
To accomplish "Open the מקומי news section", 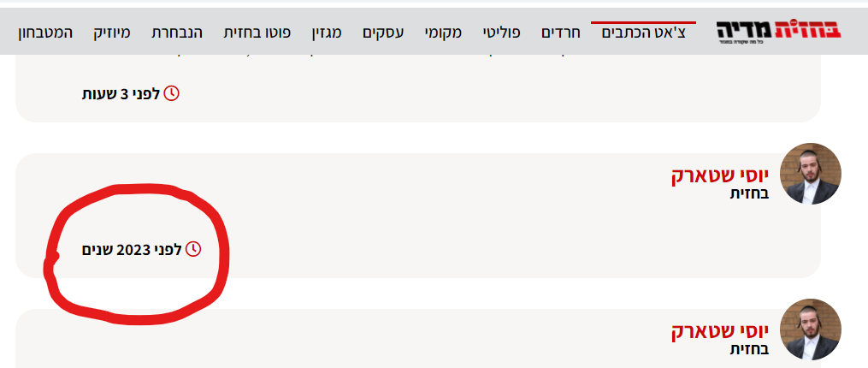I will coord(444,33).
